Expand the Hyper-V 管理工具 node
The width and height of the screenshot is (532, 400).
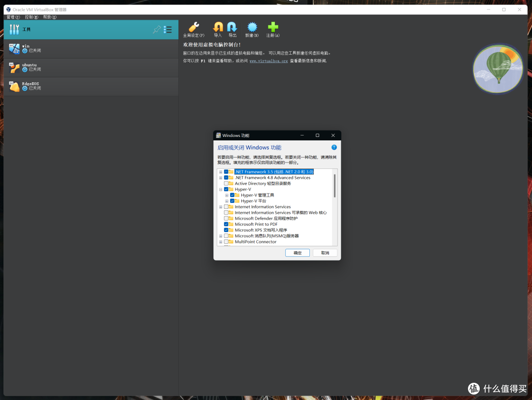(227, 196)
